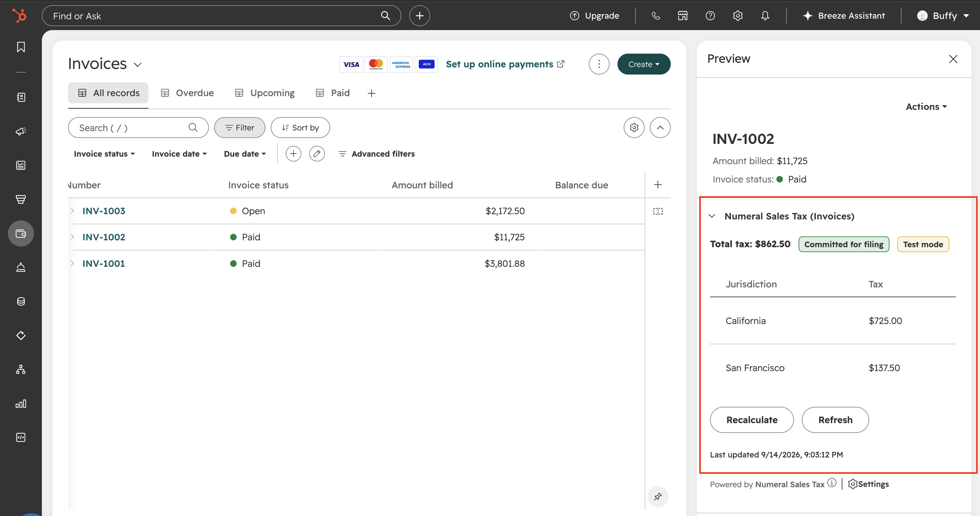Open the Bookmarks sidebar icon
980x516 pixels.
point(21,47)
